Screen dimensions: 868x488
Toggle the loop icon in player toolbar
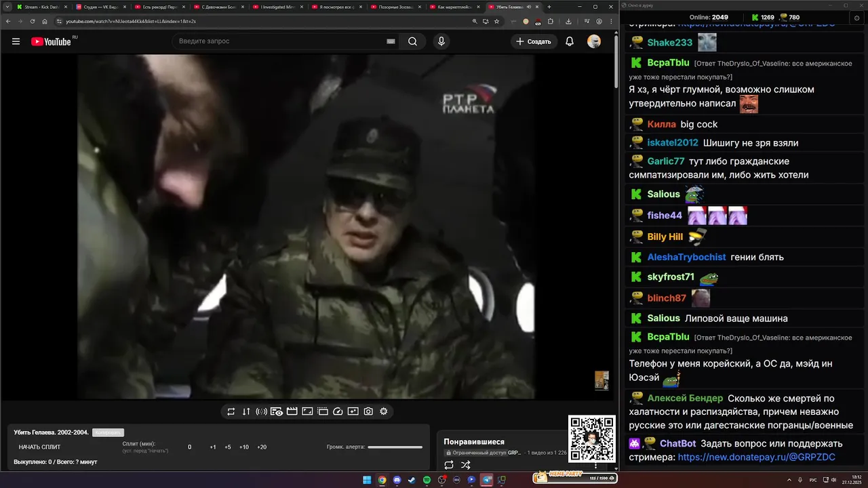tap(231, 411)
